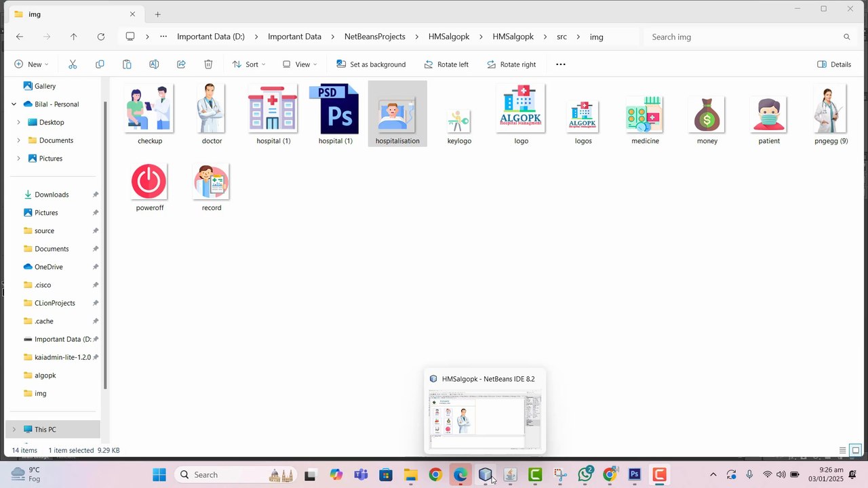Open the View dropdown

[x=300, y=64]
